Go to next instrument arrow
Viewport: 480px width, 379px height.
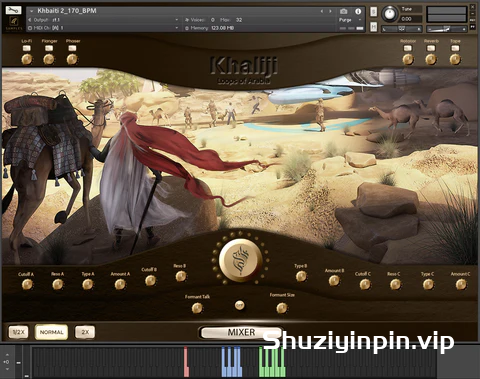pyautogui.click(x=330, y=11)
